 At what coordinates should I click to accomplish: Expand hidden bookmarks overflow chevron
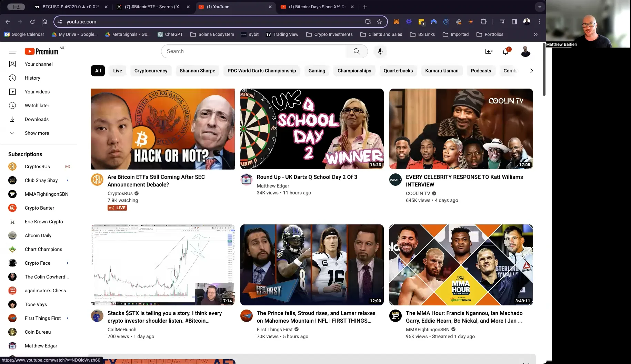point(535,34)
